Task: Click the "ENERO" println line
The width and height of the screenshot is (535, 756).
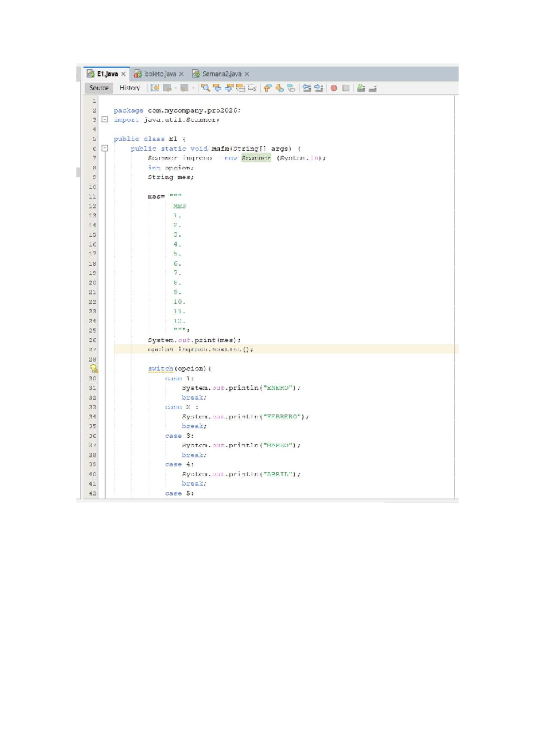Action: (241, 387)
